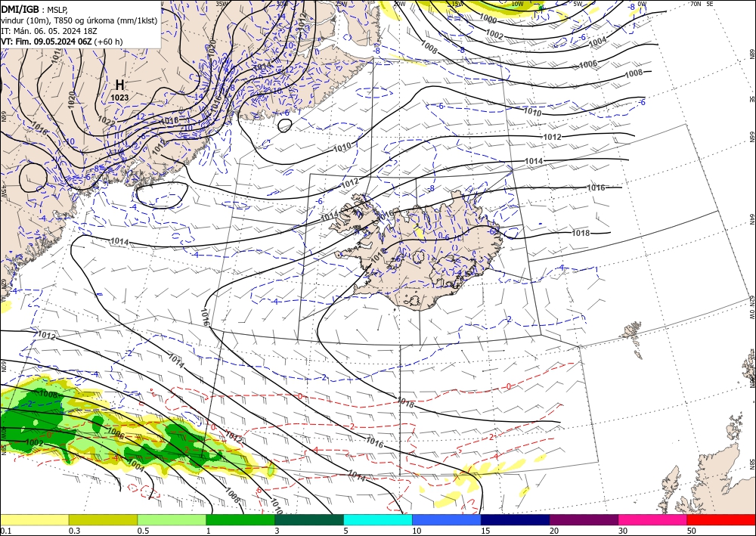
Task: Click the olive 0.3 legend swatch
Action: click(103, 519)
